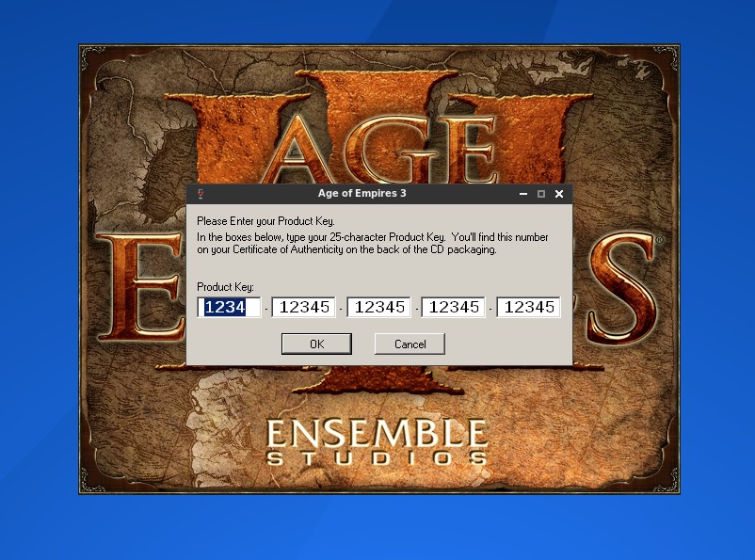
Task: Activate the fourth product key box
Action: pos(454,307)
